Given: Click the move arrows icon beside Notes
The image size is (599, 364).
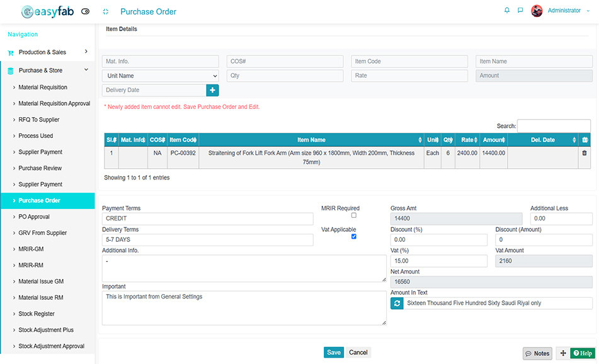Looking at the screenshot, I should point(563,353).
